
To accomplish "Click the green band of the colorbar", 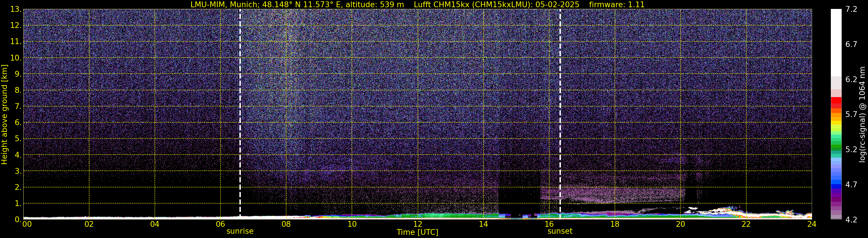I will coord(836,147).
